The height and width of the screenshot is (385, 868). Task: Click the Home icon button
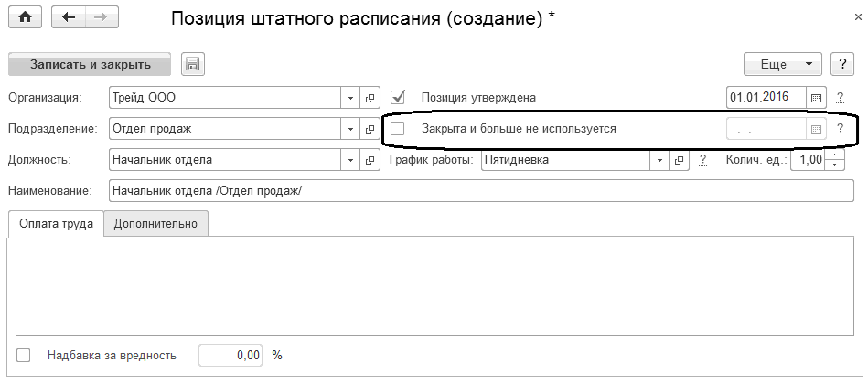26,17
